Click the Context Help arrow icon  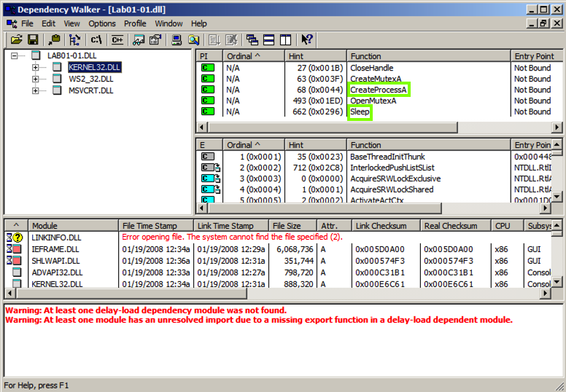point(306,39)
